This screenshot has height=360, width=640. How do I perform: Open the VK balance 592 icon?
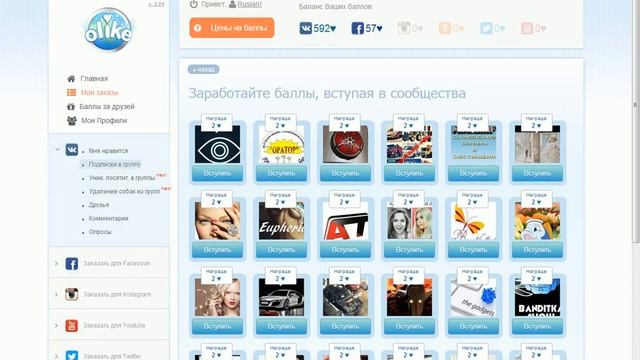tap(306, 28)
